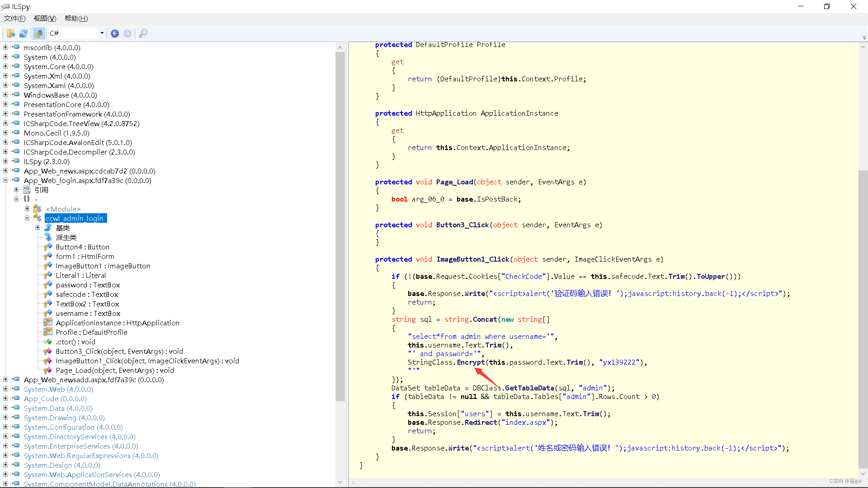Click the toolbar overflow arrow

point(864,38)
